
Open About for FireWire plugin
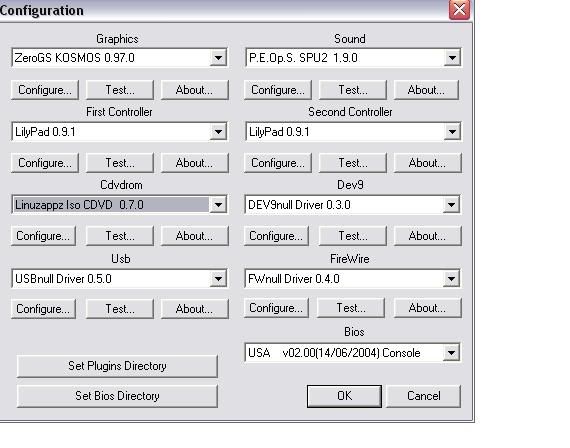(428, 308)
